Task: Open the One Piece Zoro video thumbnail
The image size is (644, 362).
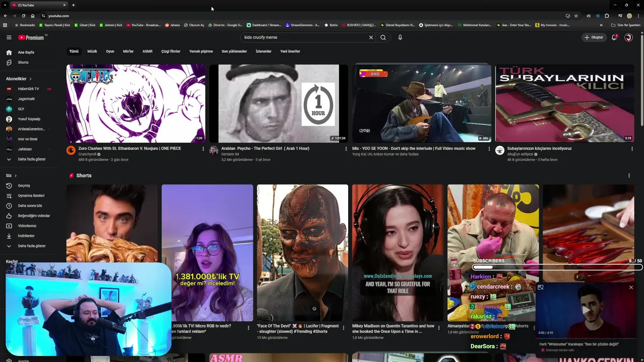Action: 136,104
